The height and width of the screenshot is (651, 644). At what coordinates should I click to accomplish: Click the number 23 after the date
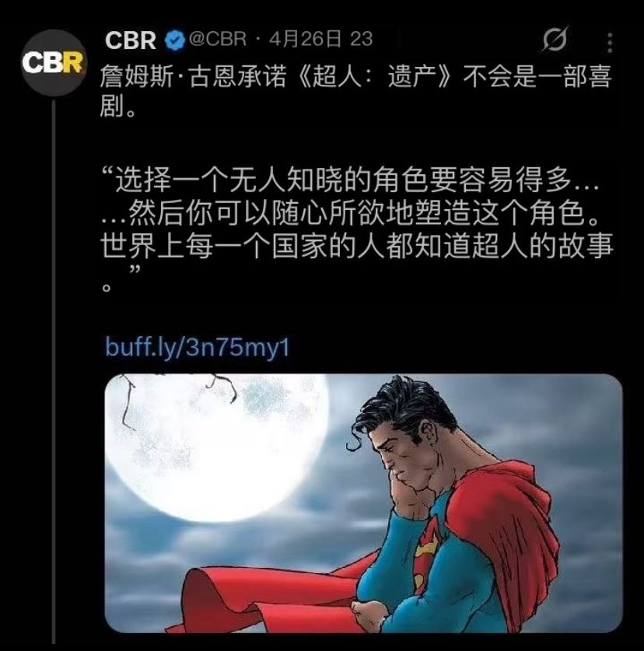361,39
